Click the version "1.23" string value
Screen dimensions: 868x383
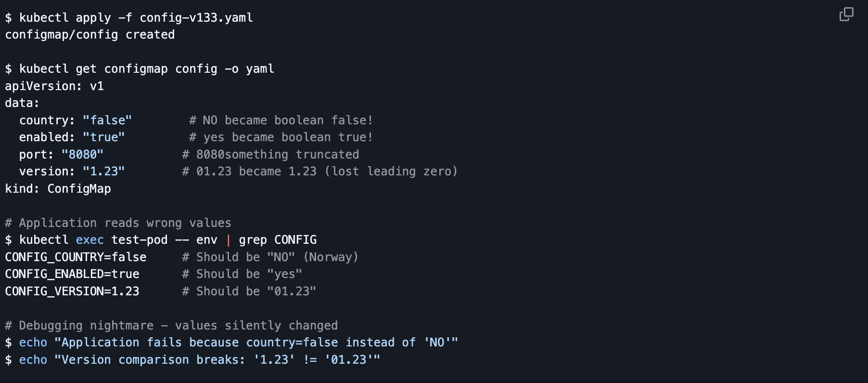(x=104, y=172)
